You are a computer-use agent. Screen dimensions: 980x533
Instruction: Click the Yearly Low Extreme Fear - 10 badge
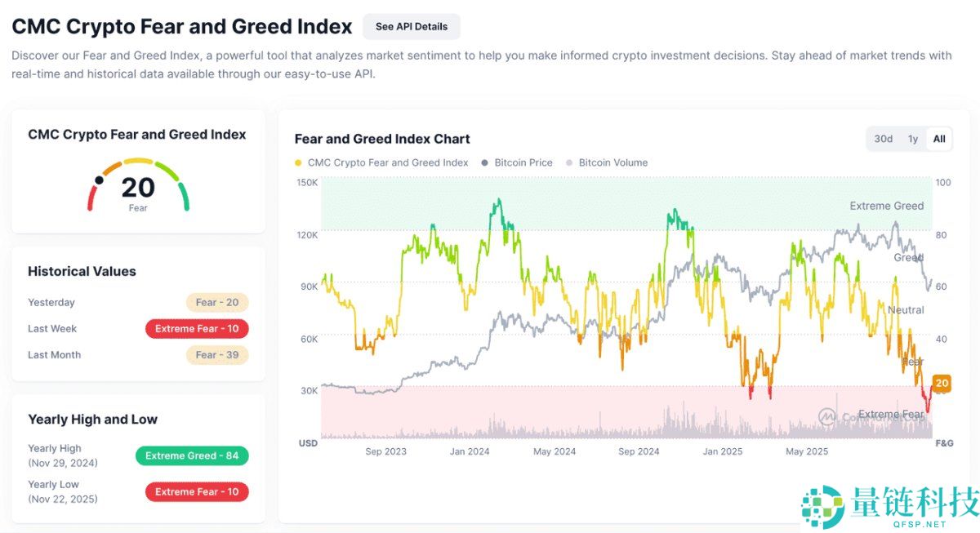(x=197, y=492)
